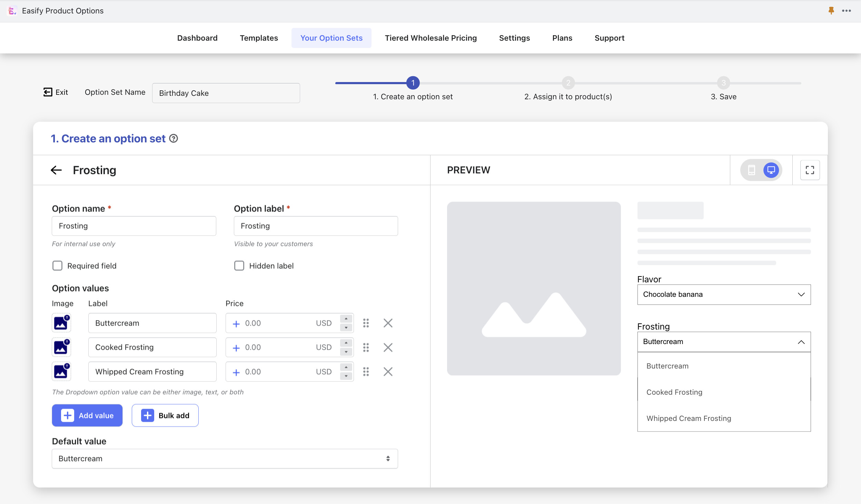
Task: Check the Hidden label checkbox
Action: 239,266
